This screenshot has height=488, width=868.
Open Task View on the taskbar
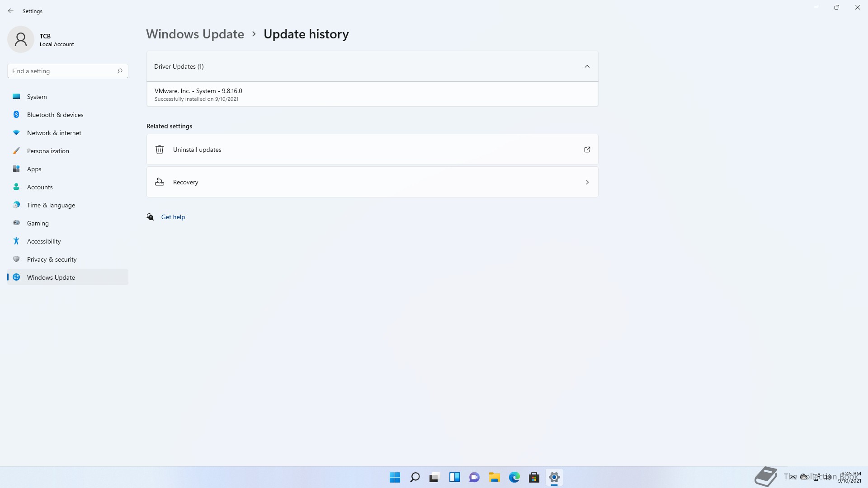(434, 478)
